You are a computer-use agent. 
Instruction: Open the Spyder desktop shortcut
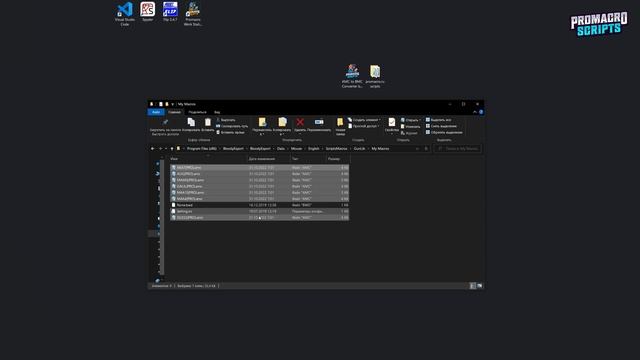tap(147, 11)
